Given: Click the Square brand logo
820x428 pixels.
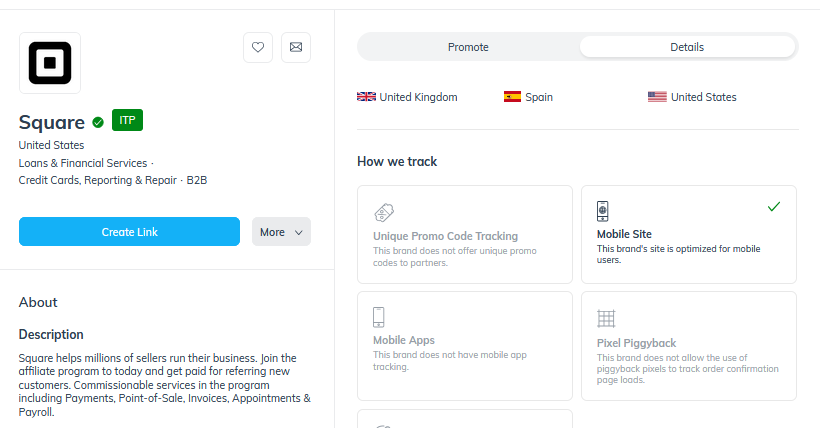Looking at the screenshot, I should (50, 63).
